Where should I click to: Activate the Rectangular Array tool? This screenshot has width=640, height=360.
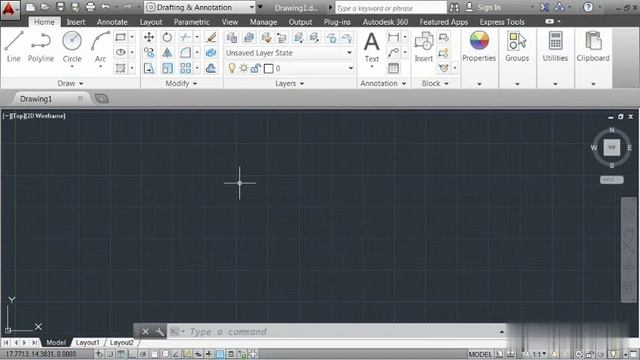pos(185,68)
